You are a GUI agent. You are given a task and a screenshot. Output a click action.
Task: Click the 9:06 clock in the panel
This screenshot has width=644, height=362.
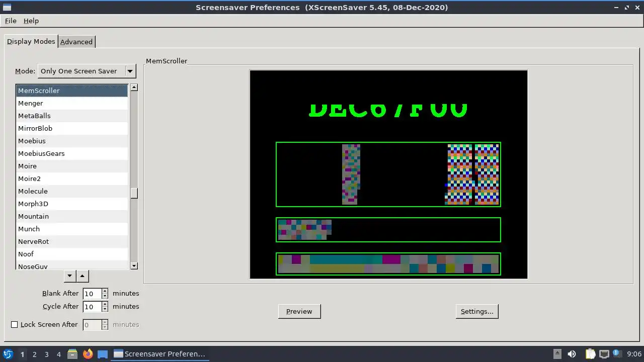[x=634, y=354]
